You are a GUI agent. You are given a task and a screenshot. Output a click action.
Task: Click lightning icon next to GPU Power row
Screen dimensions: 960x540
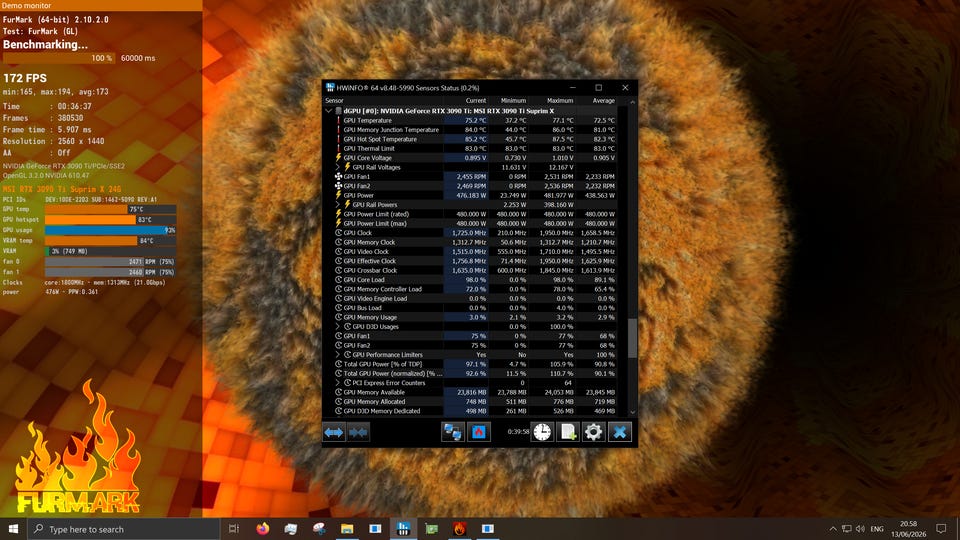click(338, 195)
